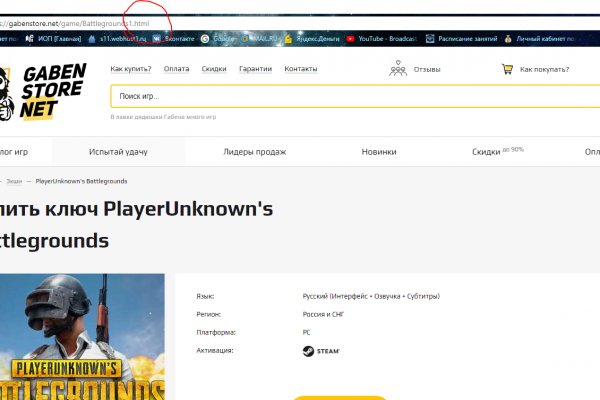
Task: Click the shopping cart icon
Action: click(507, 69)
